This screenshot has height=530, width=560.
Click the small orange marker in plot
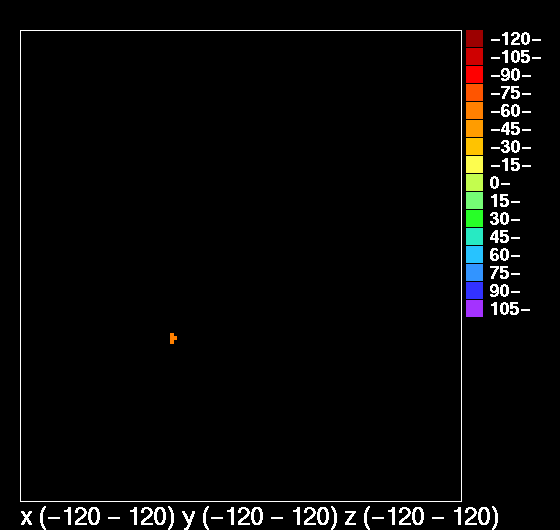tap(173, 338)
